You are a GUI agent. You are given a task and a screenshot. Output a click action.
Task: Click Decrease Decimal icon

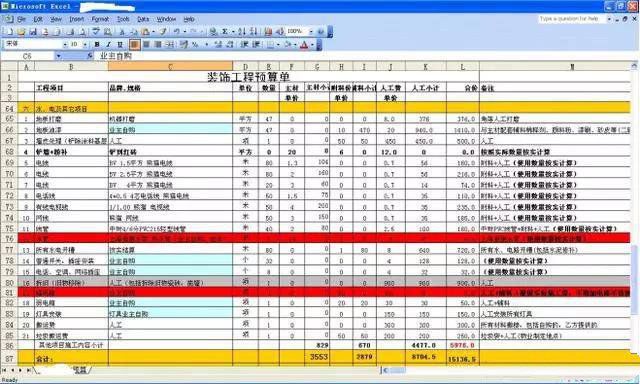coord(229,44)
